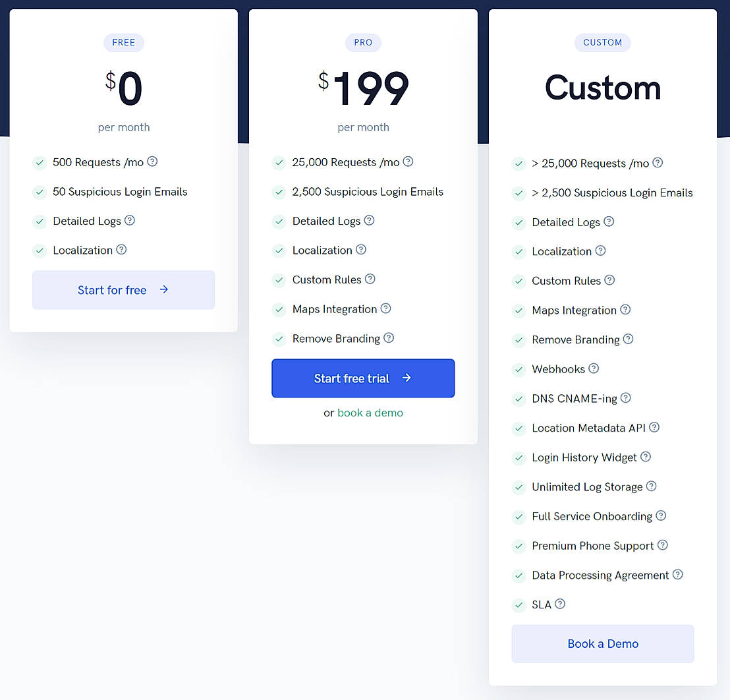
Task: Click help icon next to Full Service Onboarding
Action: point(661,515)
